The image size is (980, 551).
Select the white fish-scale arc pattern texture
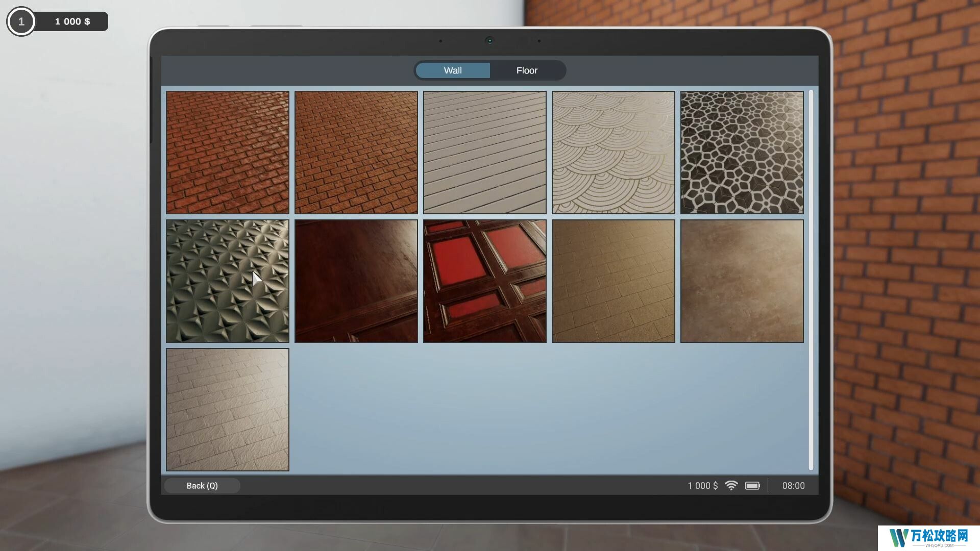614,153
